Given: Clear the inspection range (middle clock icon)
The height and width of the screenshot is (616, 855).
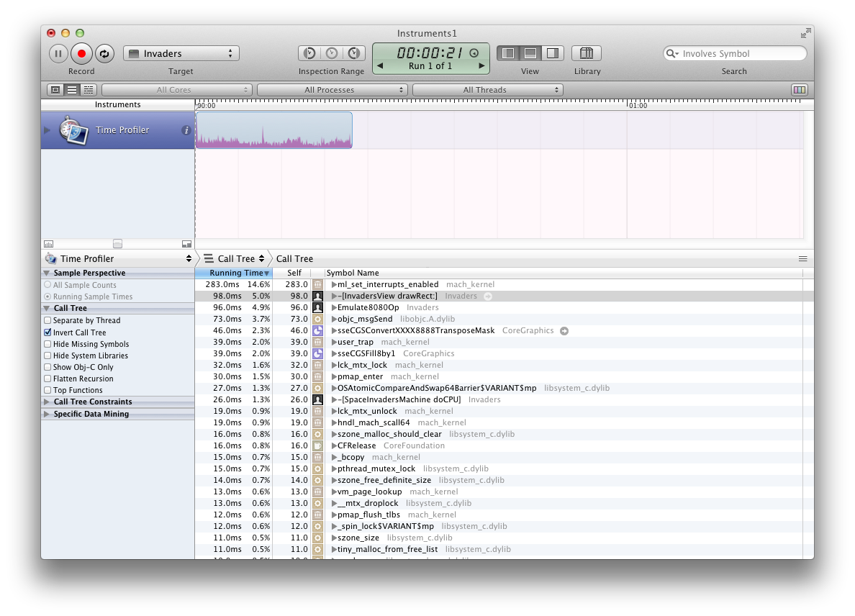Looking at the screenshot, I should click(x=332, y=53).
